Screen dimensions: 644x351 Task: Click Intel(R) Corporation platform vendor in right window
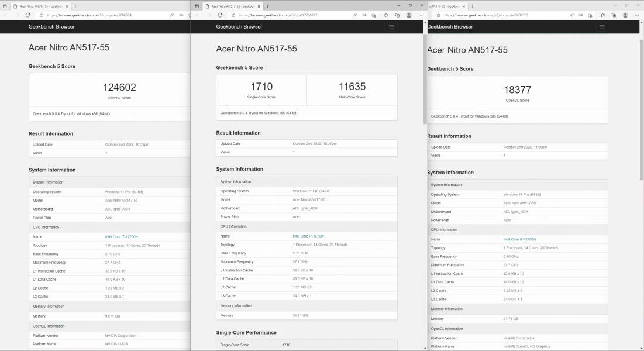(519, 338)
